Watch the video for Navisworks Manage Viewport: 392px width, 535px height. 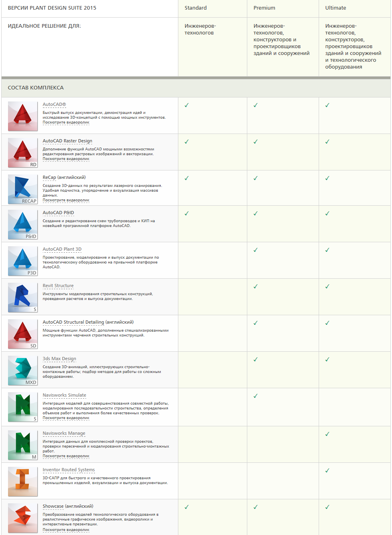pos(66,456)
